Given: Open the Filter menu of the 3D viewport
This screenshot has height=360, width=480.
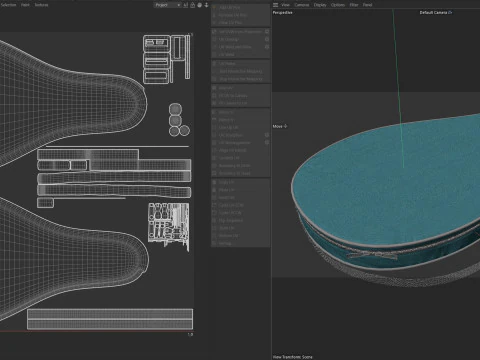Looking at the screenshot, I should 354,5.
